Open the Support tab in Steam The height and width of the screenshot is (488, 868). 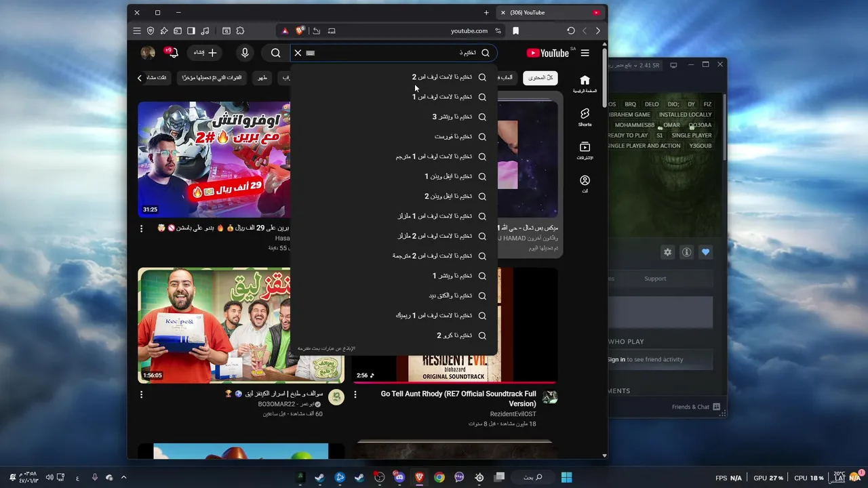(x=655, y=279)
